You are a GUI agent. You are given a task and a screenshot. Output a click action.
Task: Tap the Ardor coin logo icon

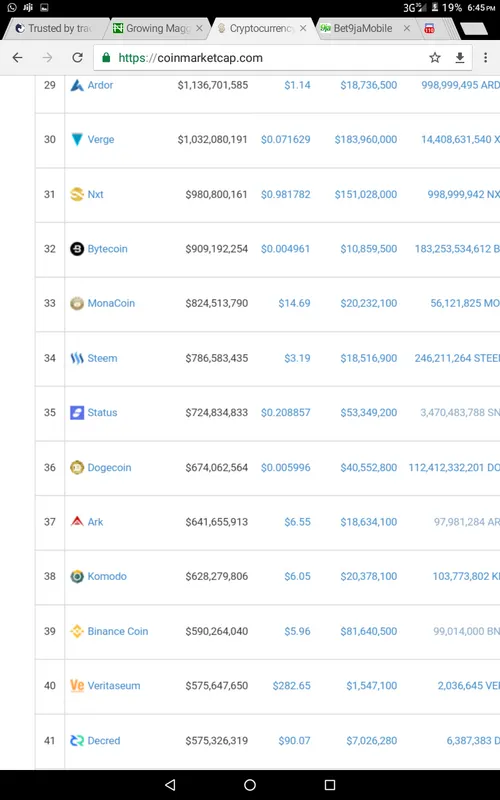tap(77, 85)
